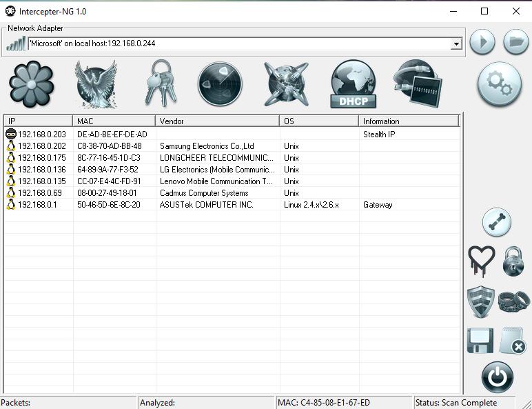Click the power button icon

tap(498, 377)
